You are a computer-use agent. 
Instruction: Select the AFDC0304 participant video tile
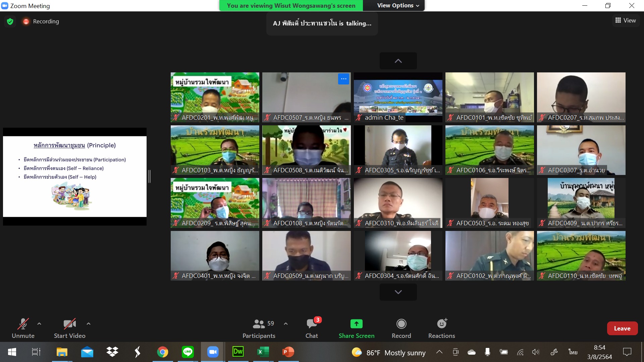point(398,256)
